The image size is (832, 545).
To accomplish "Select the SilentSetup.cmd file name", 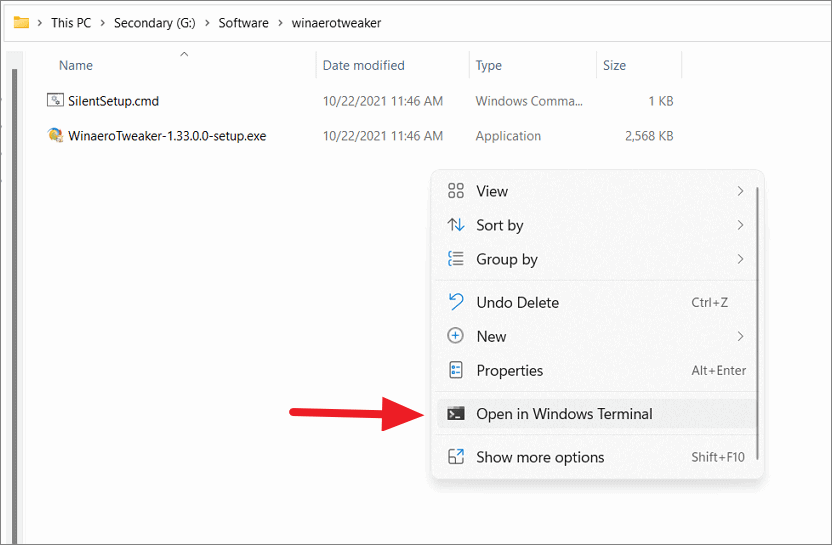I will click(x=114, y=101).
